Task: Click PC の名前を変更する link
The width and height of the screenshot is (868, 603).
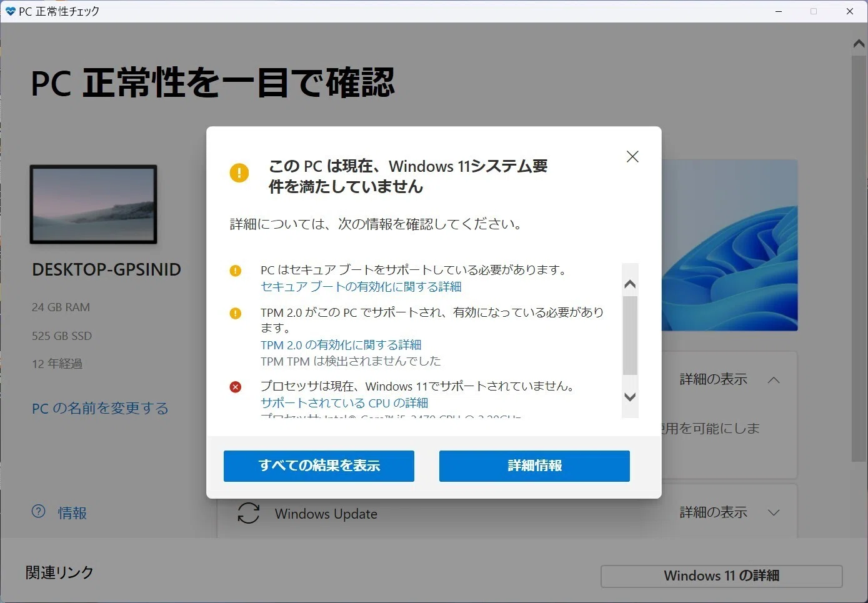Action: [x=100, y=408]
